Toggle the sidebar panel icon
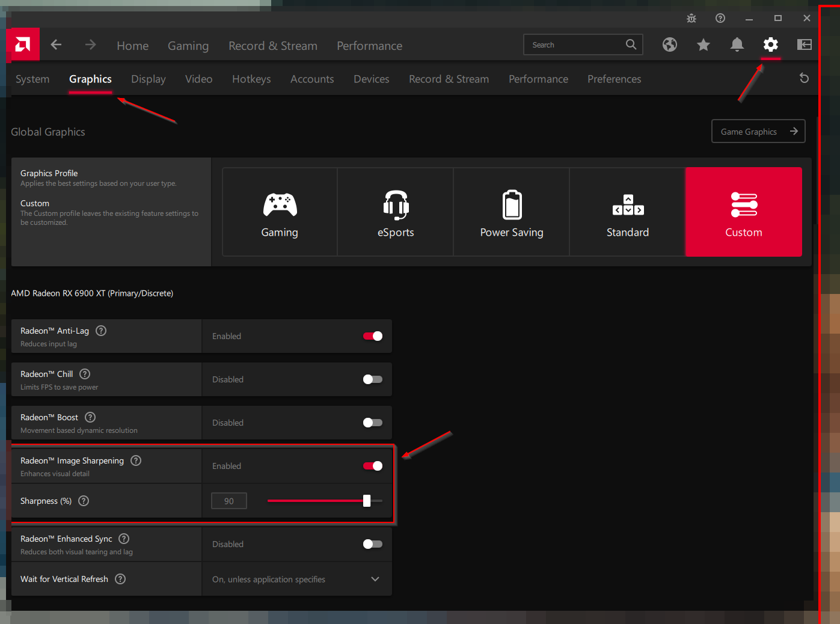The height and width of the screenshot is (624, 840). coord(805,44)
